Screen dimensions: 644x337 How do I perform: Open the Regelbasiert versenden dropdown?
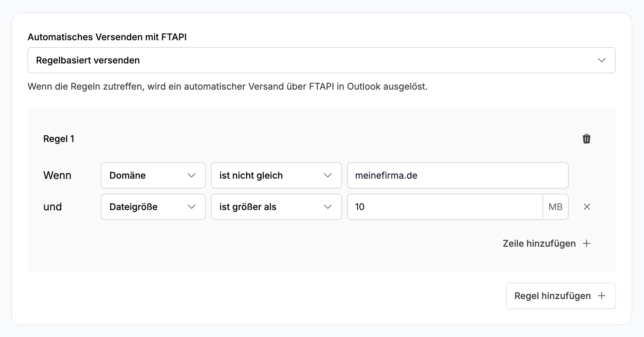(321, 60)
